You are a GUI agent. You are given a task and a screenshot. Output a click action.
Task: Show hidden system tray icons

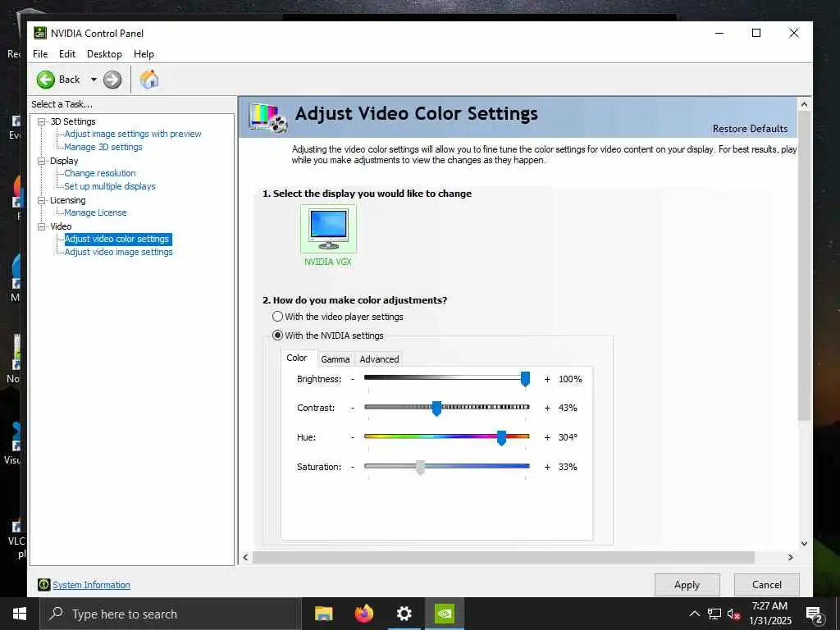coord(694,614)
